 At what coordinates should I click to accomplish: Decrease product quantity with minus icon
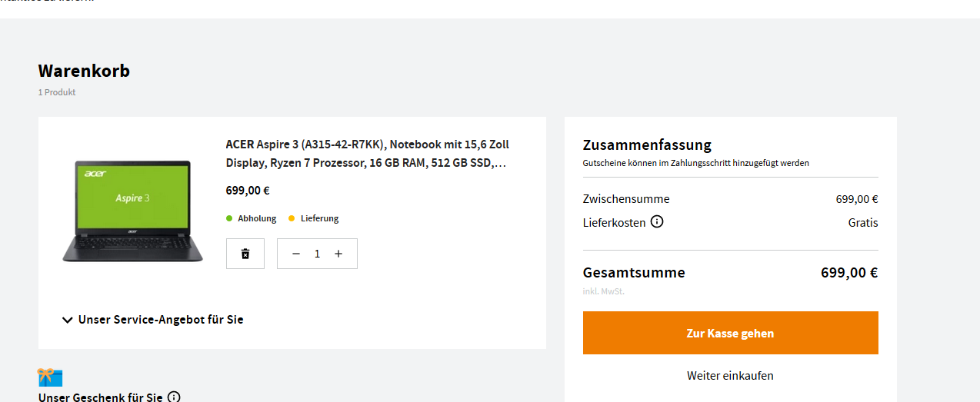(296, 254)
